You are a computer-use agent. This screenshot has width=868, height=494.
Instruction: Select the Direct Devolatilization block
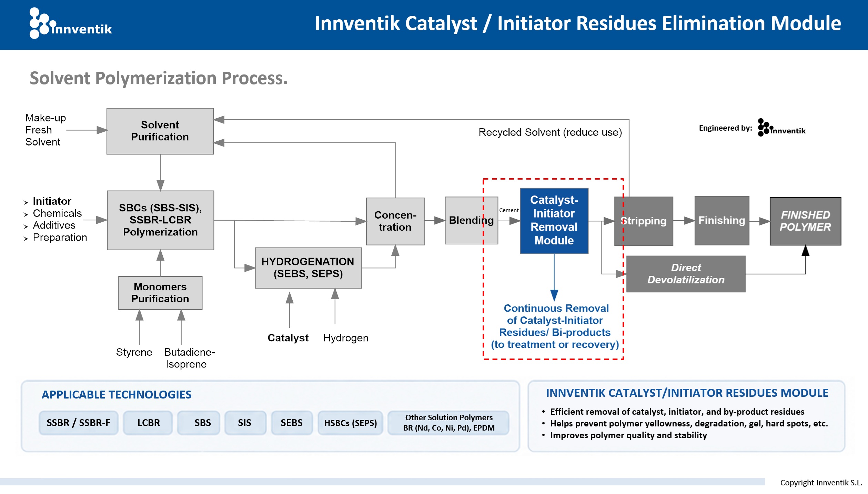tap(686, 274)
